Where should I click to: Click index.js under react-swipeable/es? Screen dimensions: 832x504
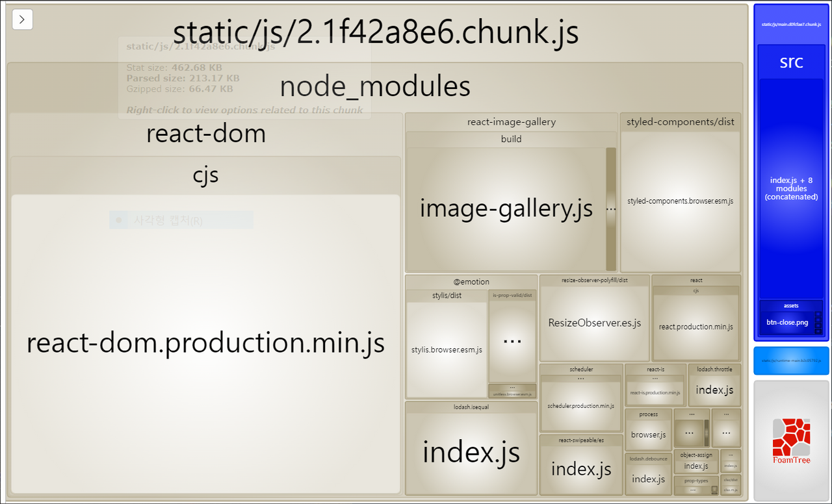[x=581, y=470]
